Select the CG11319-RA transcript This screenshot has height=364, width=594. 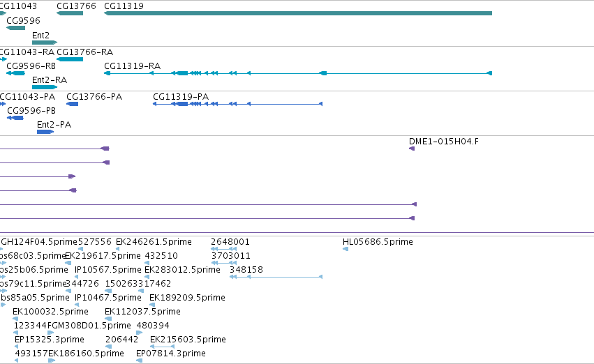298,73
